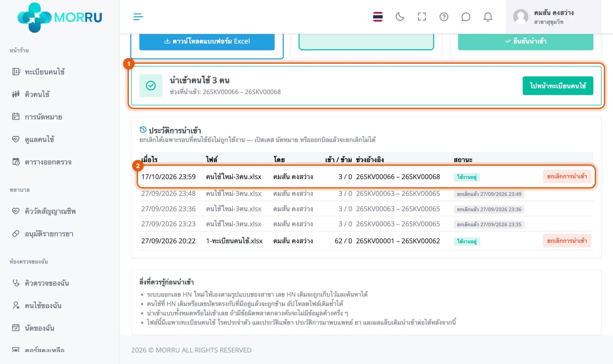Image resolution: width=613 pixels, height=364 pixels.
Task: Open คิวตรวจของฉัน in sidebar
Action: click(x=47, y=283)
